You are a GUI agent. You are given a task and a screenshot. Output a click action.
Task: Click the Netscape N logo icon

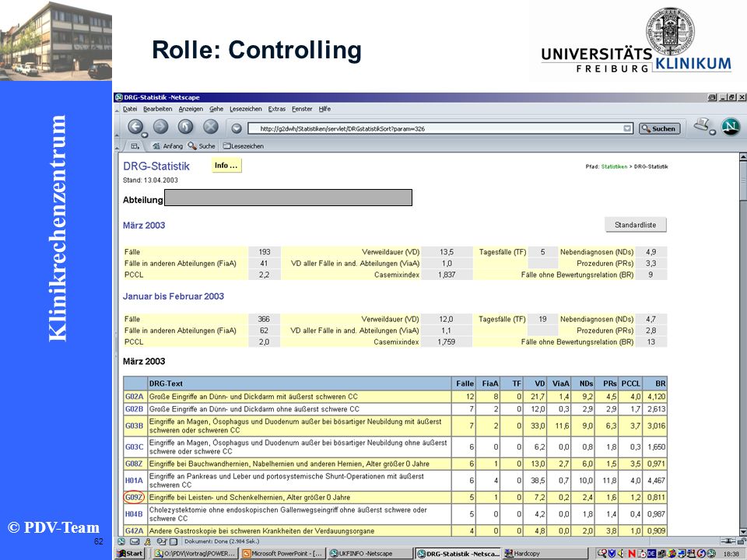pos(731,126)
